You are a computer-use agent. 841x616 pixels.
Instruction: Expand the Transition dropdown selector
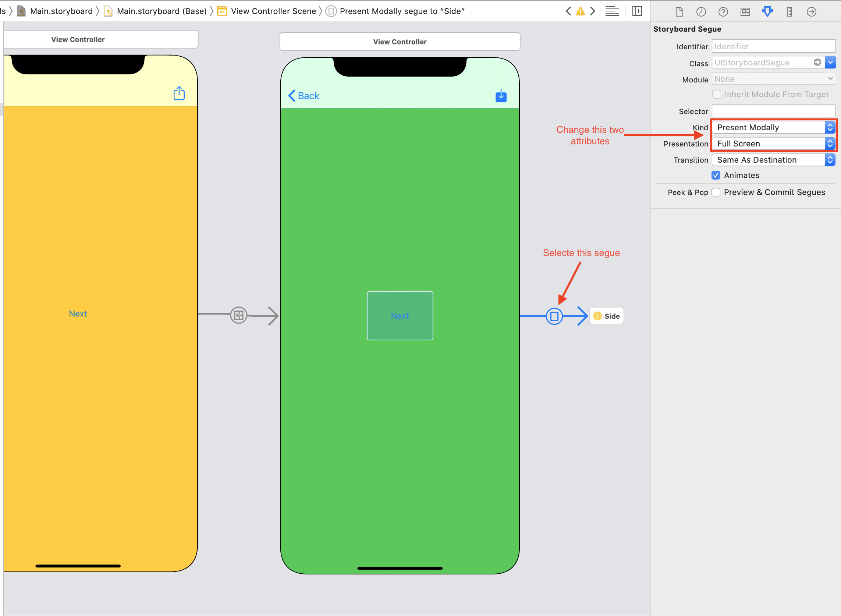pyautogui.click(x=831, y=159)
